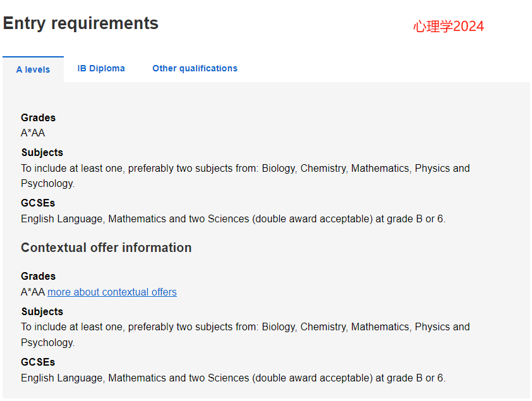Click the first GCSEs label

(38, 203)
